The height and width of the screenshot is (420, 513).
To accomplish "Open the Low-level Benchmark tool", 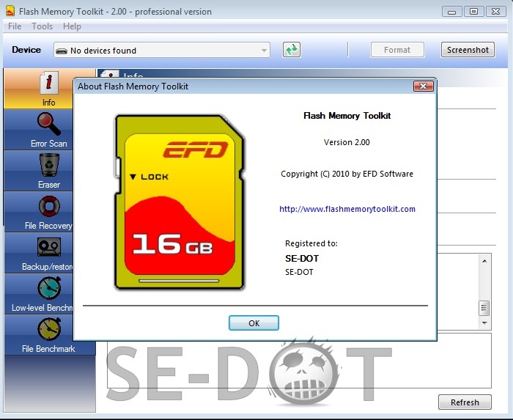I will [x=39, y=294].
